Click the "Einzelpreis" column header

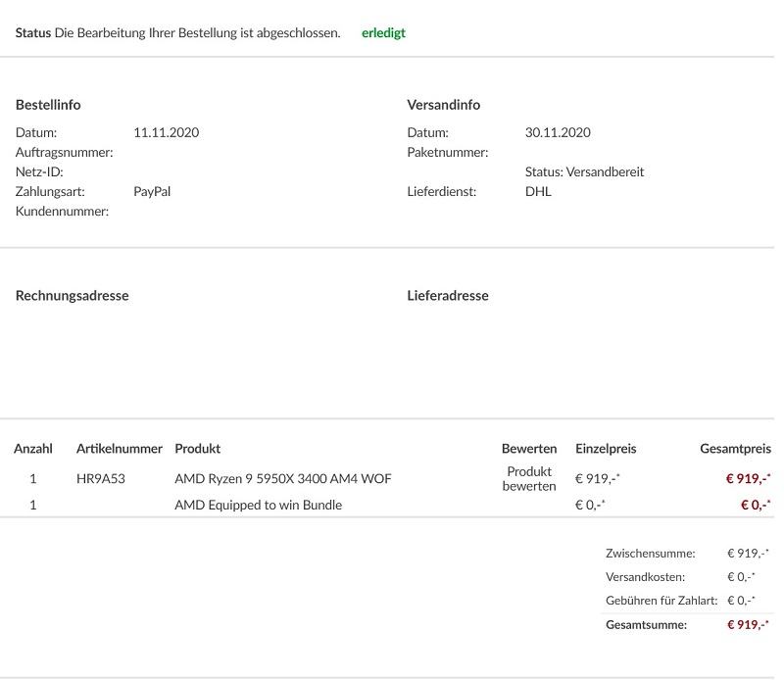(x=606, y=449)
